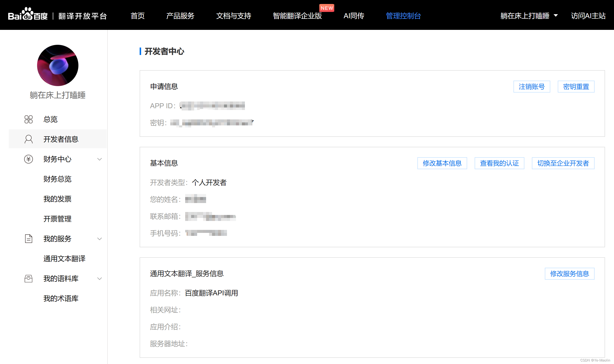614x364 pixels.
Task: Open the 产品服务 menu
Action: coord(180,16)
